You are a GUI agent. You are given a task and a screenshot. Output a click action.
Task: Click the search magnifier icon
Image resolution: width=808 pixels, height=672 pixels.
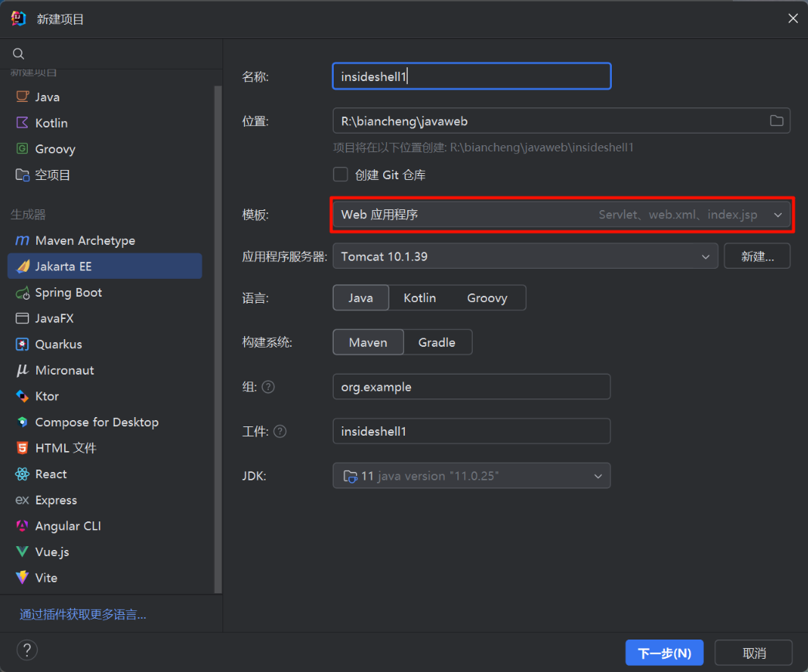19,54
